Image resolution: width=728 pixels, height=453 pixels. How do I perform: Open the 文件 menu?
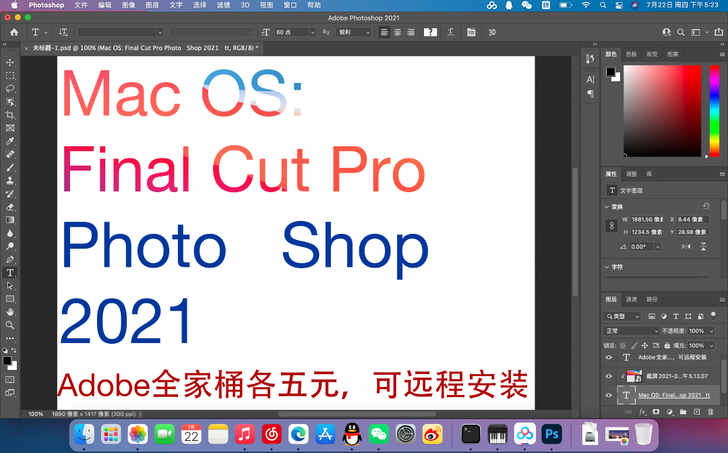(x=81, y=5)
